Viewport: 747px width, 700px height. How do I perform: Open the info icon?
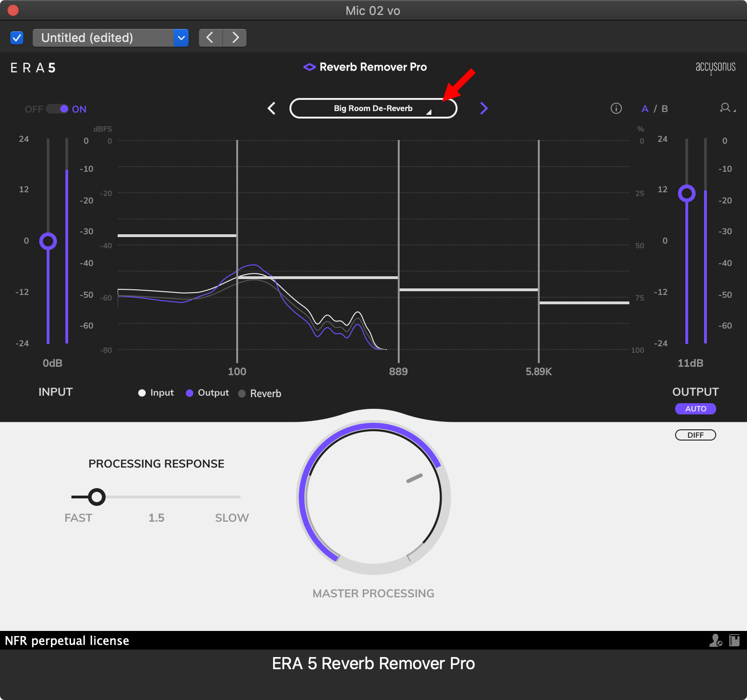coord(616,108)
